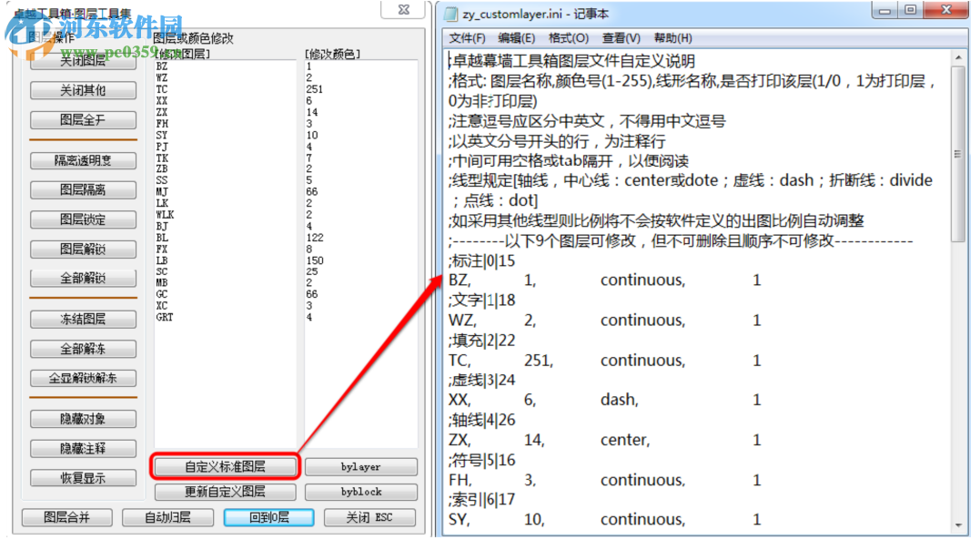The width and height of the screenshot is (980, 540).
Task: Unlock layers with the 图层解锁 button
Action: (x=83, y=249)
